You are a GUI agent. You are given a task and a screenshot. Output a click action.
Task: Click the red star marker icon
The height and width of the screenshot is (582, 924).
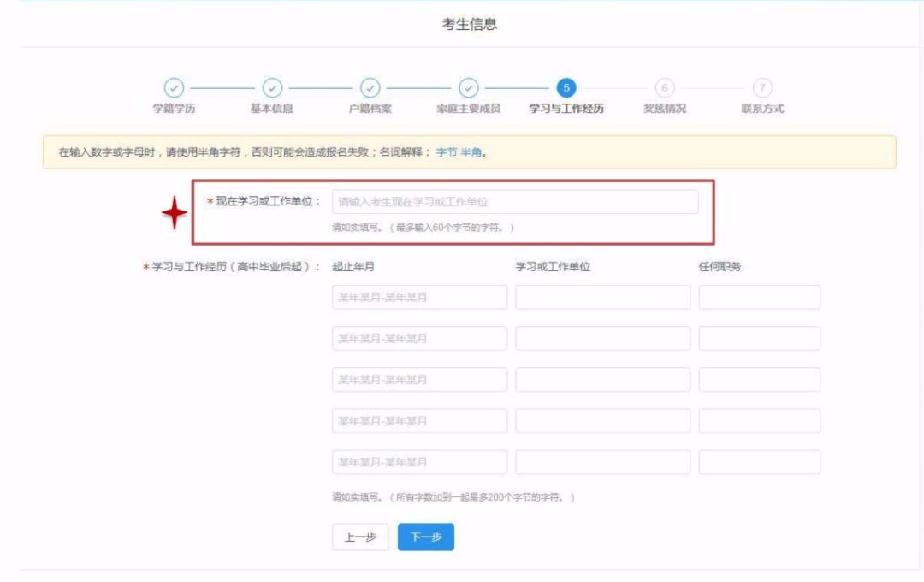point(175,212)
